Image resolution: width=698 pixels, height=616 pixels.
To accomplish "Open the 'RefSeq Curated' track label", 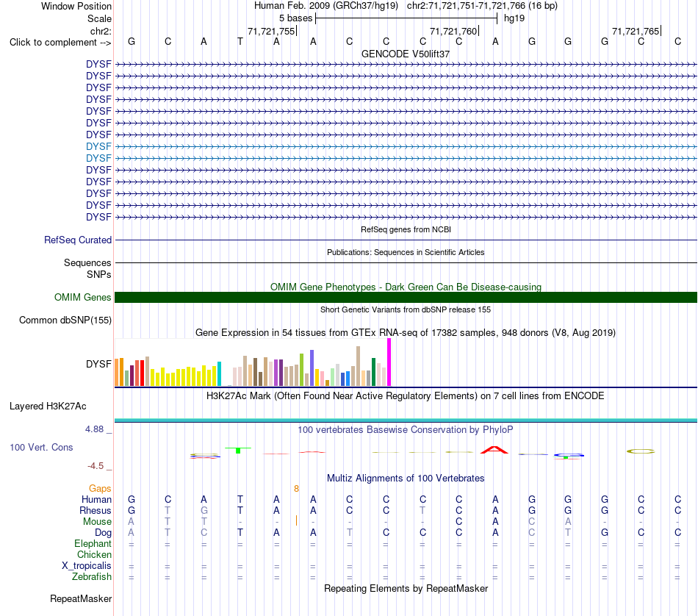I will [x=77, y=240].
